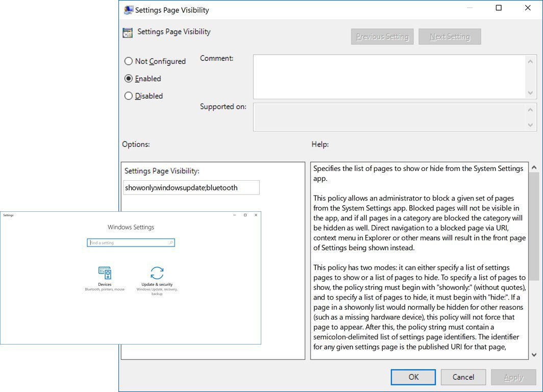Viewport: 543px width, 392px height.
Task: Click the Settings Page Visibility: options label
Action: (x=162, y=171)
